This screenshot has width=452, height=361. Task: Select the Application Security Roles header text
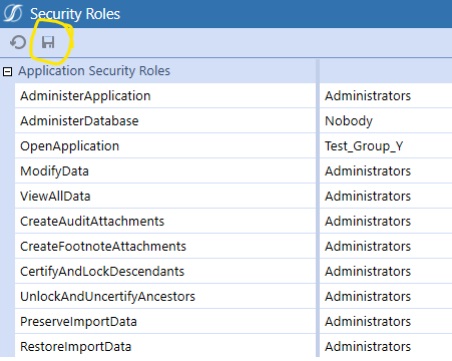tap(94, 71)
